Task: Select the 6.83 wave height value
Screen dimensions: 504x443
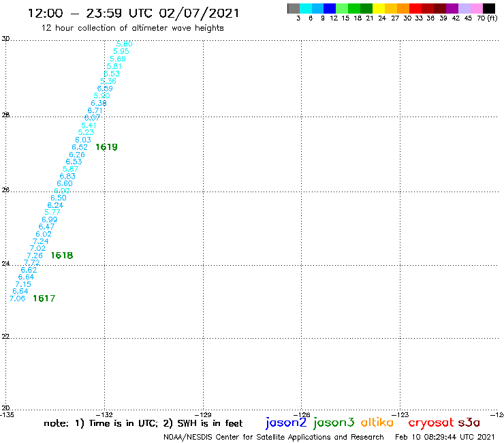Action: (67, 176)
